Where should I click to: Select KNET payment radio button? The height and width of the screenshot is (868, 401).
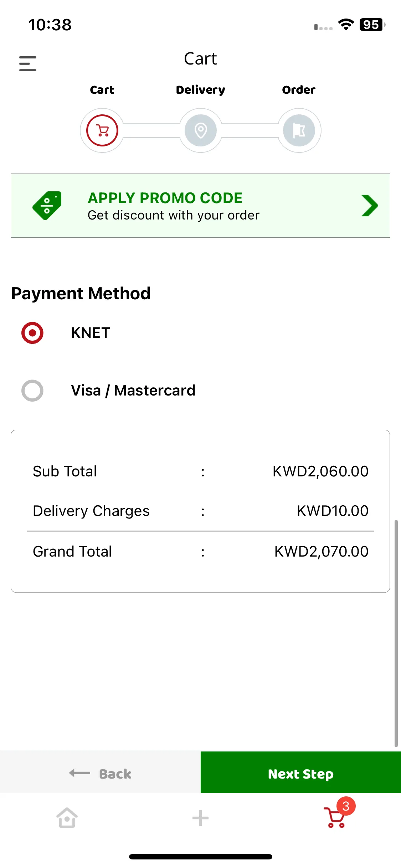(32, 333)
